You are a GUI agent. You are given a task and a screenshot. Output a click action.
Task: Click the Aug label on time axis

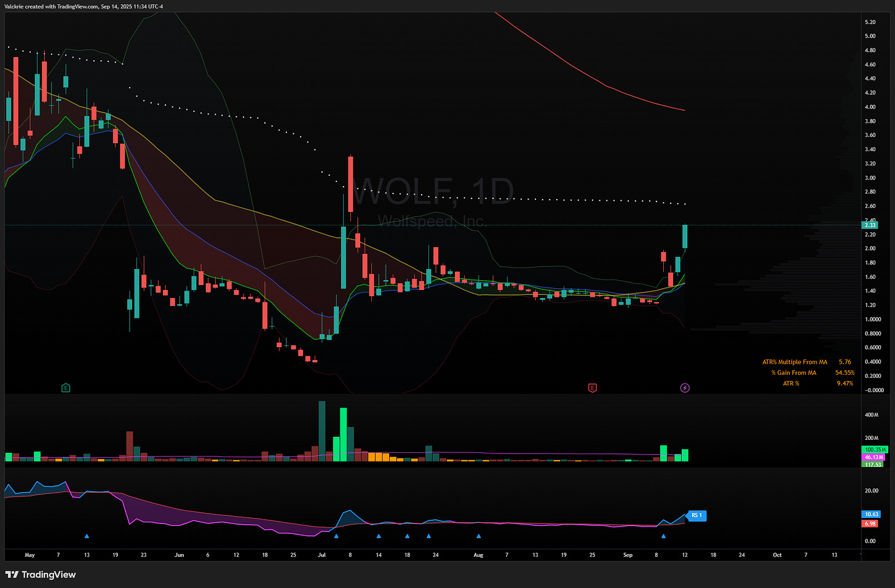pyautogui.click(x=478, y=555)
